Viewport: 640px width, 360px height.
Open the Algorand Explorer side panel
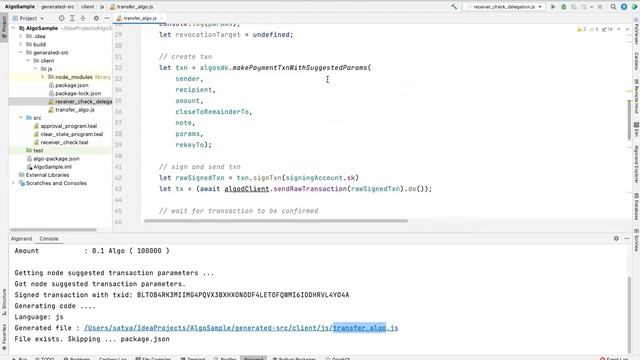[636, 164]
